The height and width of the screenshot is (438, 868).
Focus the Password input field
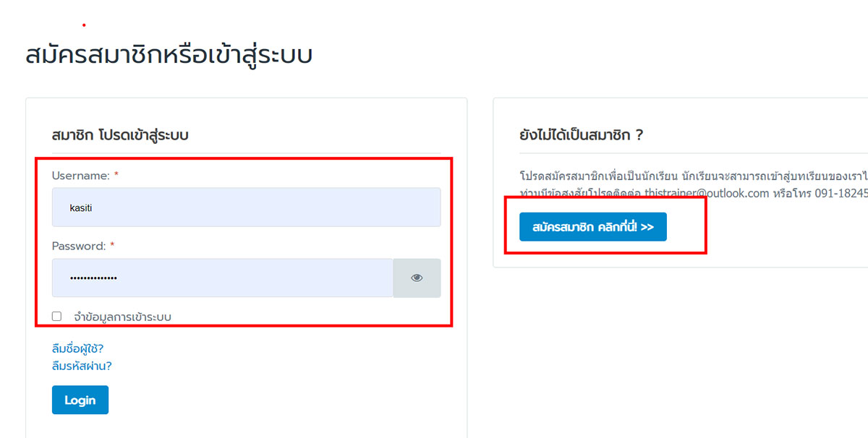[222, 278]
